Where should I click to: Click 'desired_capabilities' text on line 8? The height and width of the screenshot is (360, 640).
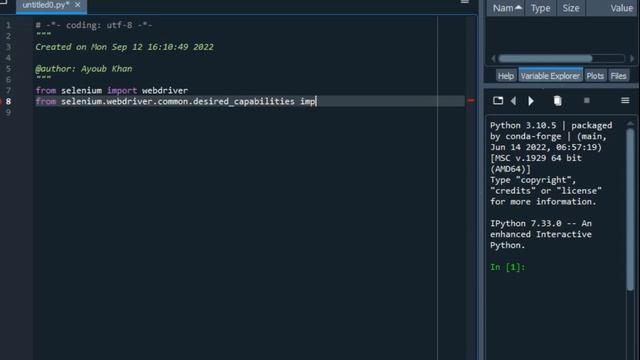244,101
